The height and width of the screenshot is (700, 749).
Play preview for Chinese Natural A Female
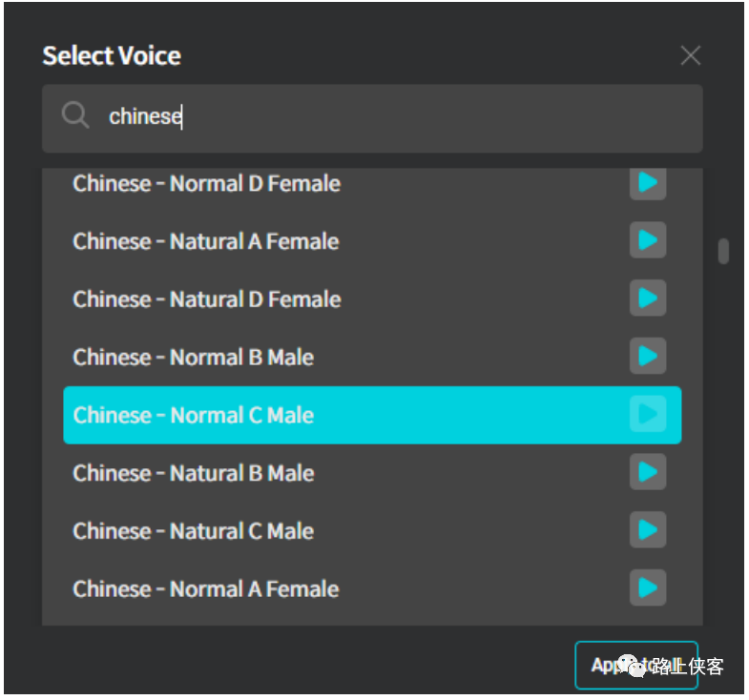647,240
